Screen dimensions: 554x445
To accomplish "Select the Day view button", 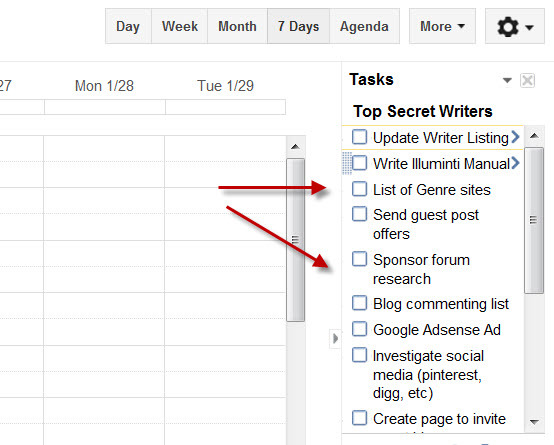I will [x=128, y=27].
